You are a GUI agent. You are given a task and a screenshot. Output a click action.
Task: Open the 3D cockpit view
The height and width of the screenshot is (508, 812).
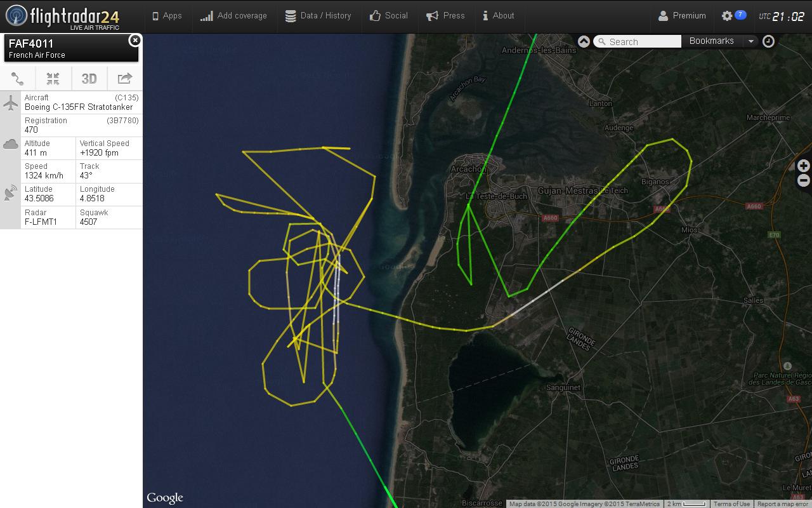click(89, 79)
